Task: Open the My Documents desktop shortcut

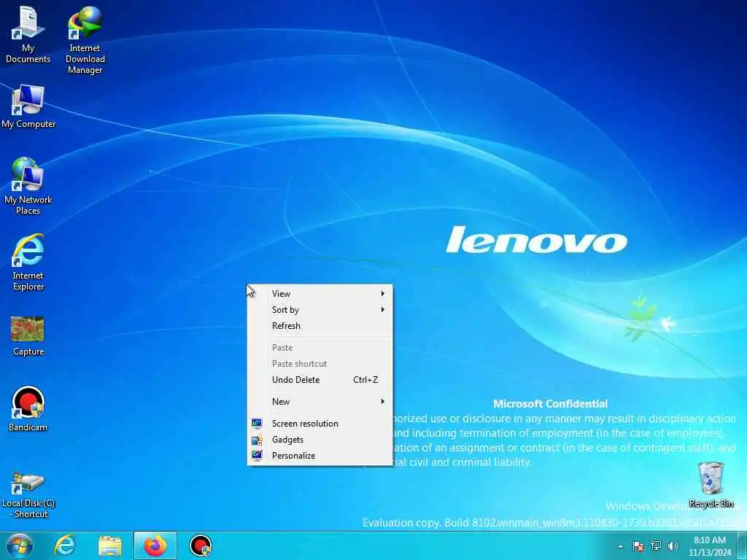Action: click(x=28, y=34)
